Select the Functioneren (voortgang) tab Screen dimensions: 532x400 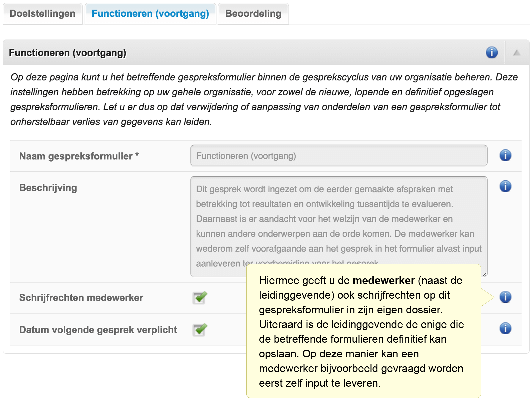click(x=150, y=14)
